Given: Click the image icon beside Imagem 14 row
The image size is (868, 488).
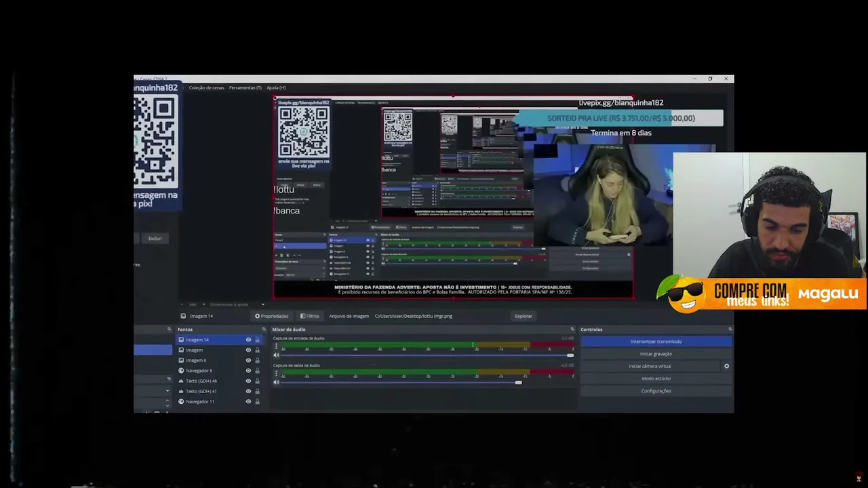Looking at the screenshot, I should coord(181,340).
